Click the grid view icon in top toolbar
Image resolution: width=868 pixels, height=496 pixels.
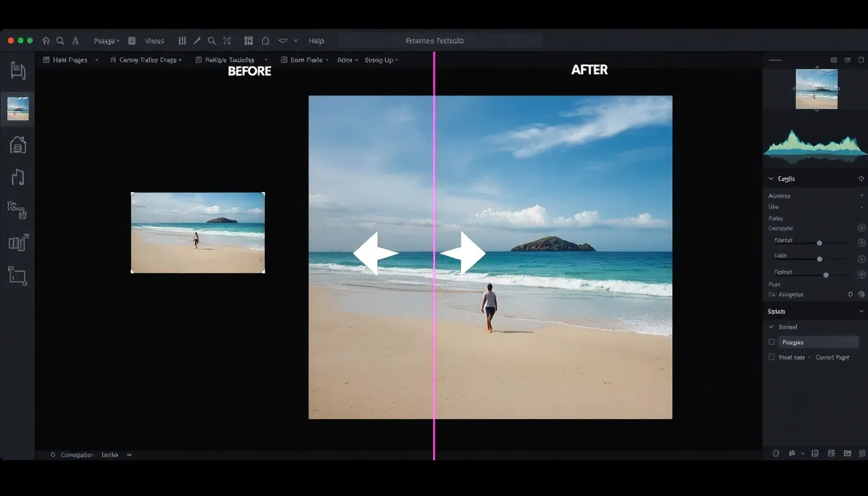click(249, 40)
